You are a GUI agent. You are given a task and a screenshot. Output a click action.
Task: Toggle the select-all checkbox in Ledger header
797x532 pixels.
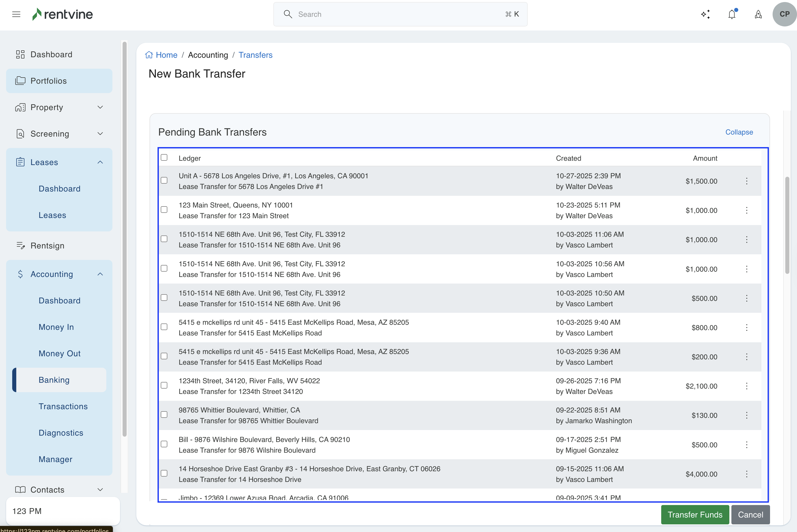click(164, 157)
